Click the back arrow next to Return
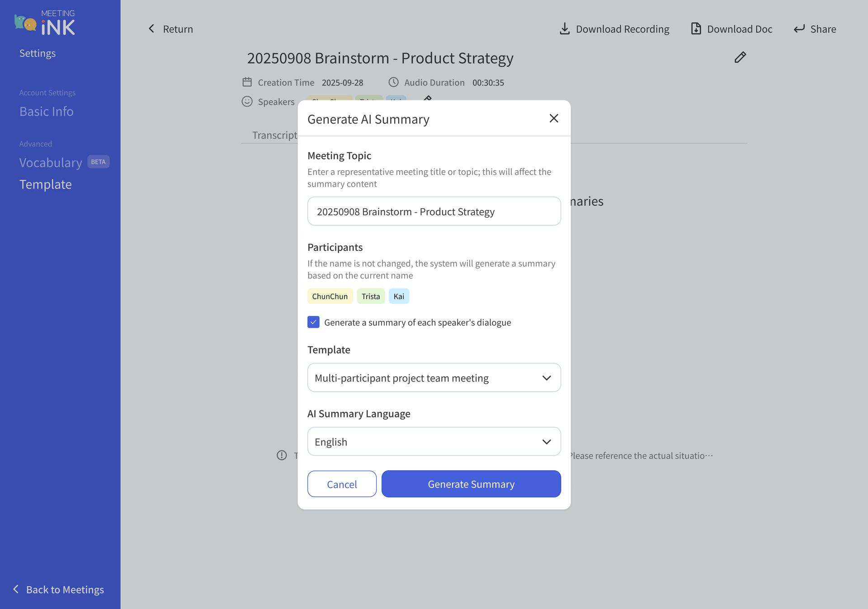Viewport: 868px width, 609px height. pyautogui.click(x=151, y=28)
